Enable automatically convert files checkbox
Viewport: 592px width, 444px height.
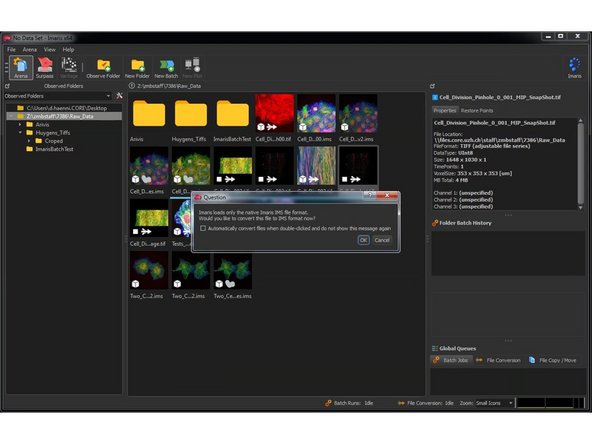(203, 228)
